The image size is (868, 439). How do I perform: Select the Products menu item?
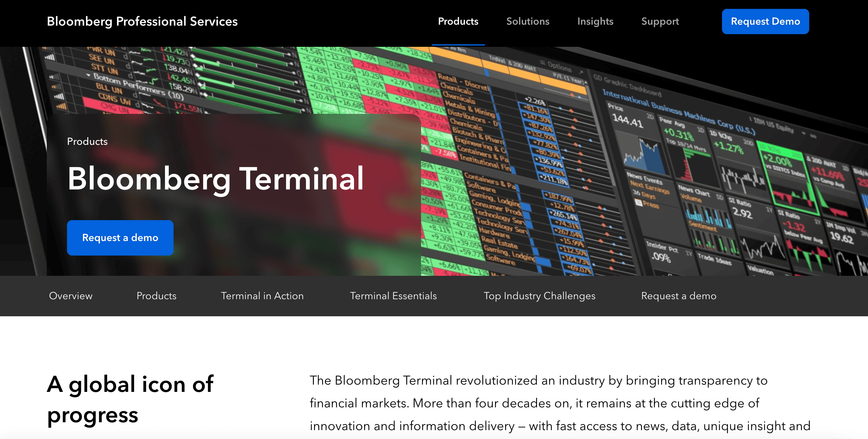pyautogui.click(x=459, y=22)
